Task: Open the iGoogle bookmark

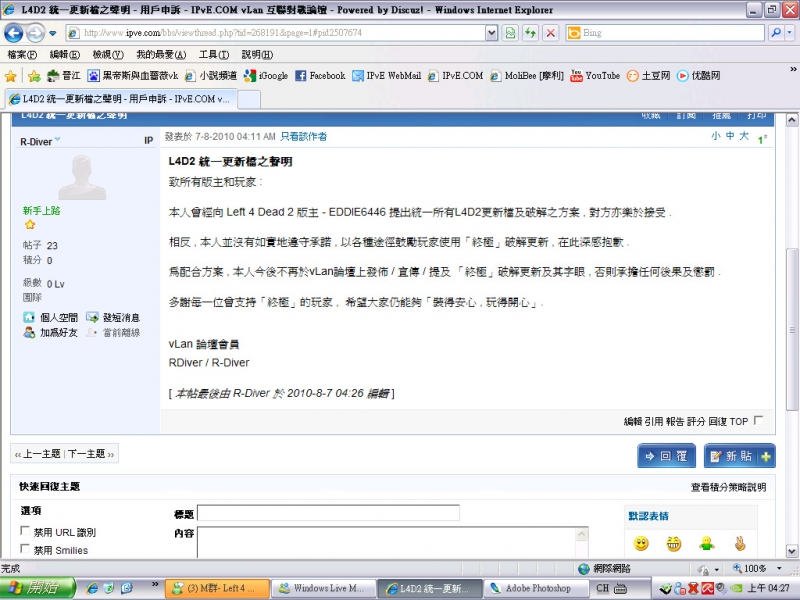Action: (x=266, y=76)
